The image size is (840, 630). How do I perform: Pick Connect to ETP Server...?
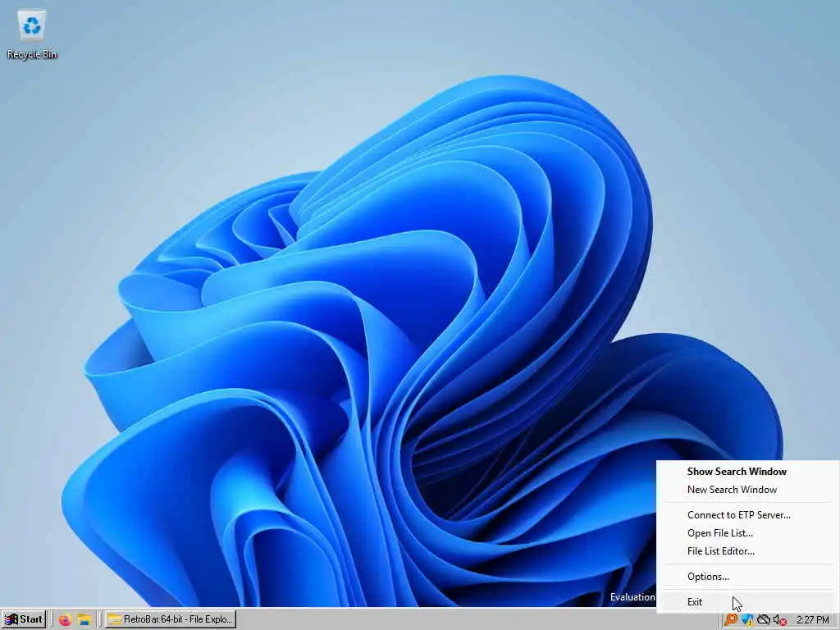747,515
